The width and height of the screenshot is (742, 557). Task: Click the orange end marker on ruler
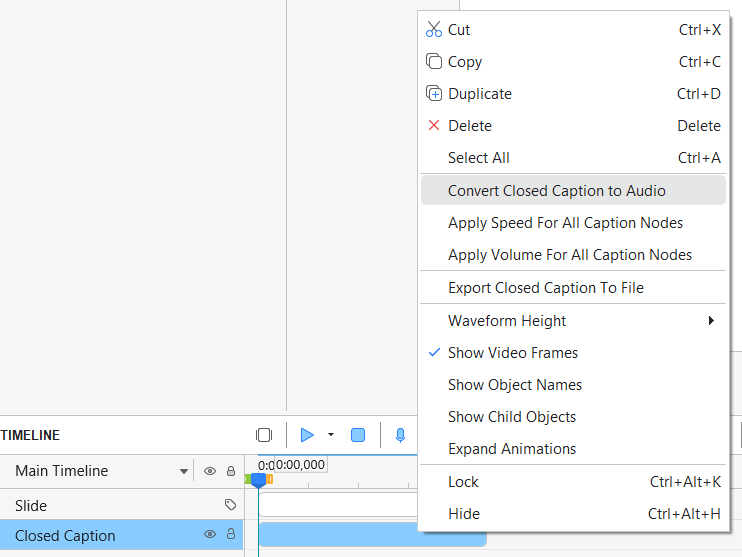[270, 479]
